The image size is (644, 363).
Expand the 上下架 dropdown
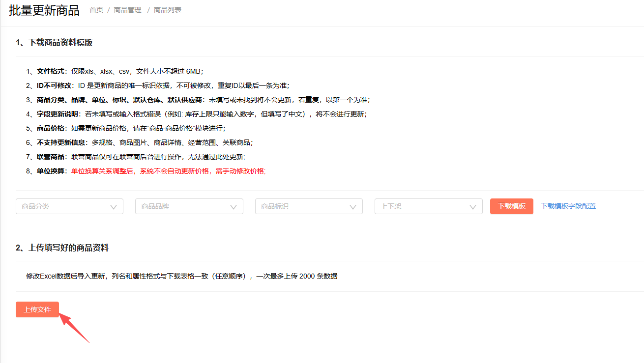pos(428,206)
